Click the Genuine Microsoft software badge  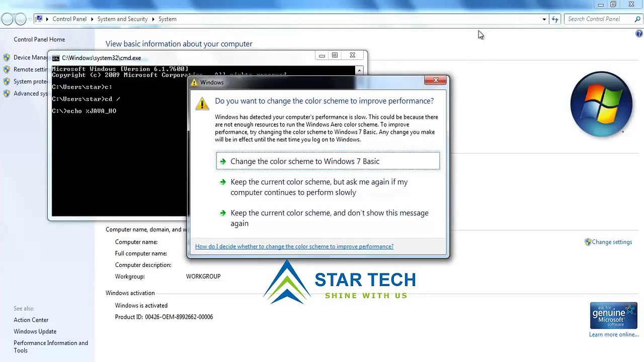click(614, 316)
